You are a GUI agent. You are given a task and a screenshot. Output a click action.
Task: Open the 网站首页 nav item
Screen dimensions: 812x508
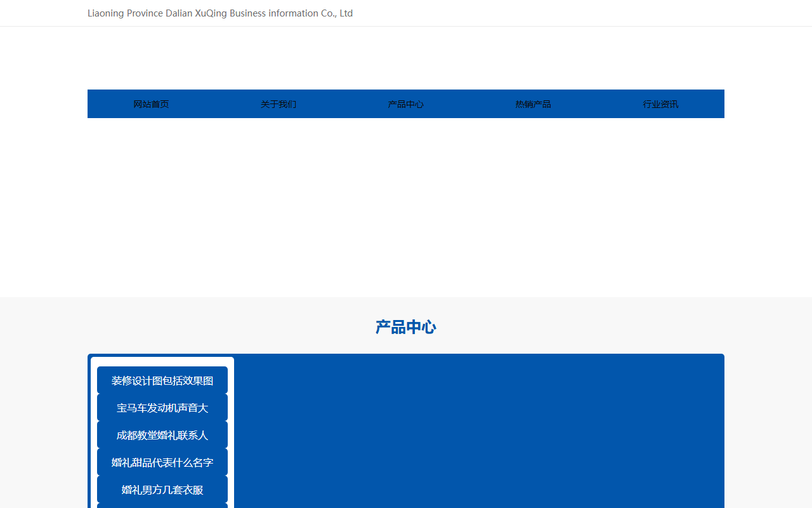click(x=151, y=104)
